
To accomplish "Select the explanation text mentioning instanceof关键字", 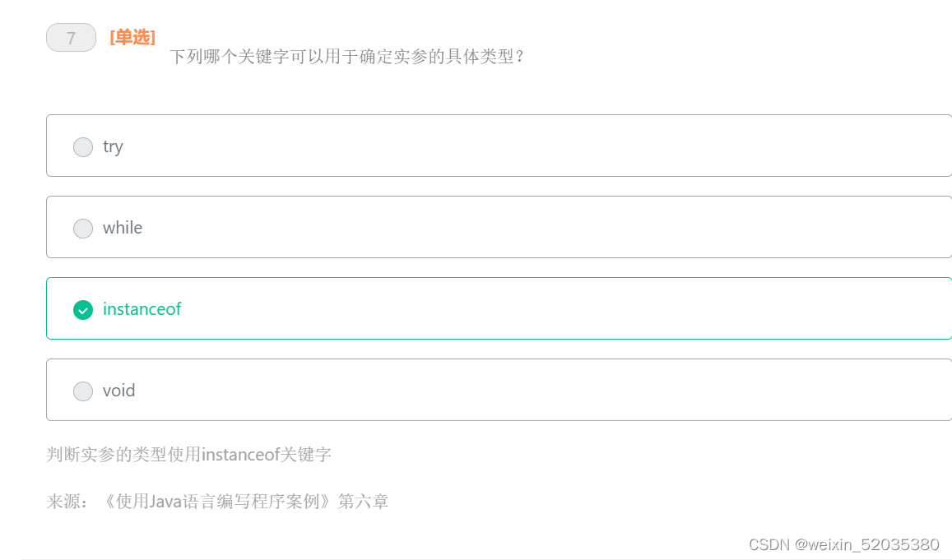I will click(x=189, y=453).
